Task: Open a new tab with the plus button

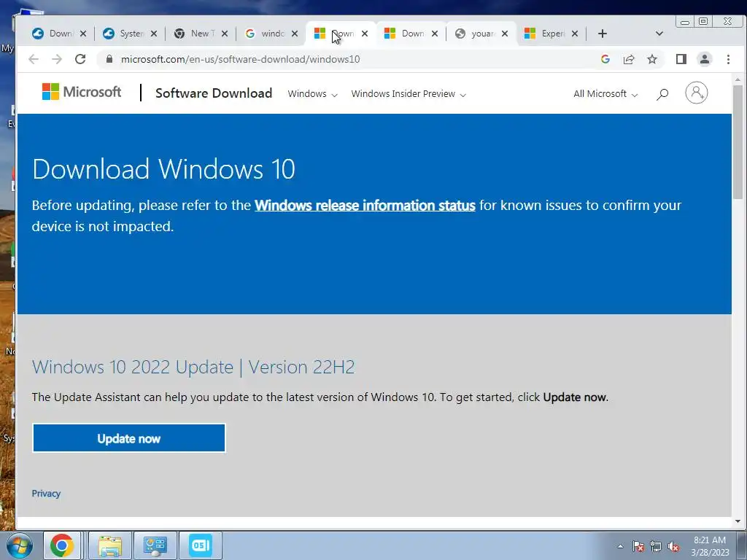Action: pos(602,34)
